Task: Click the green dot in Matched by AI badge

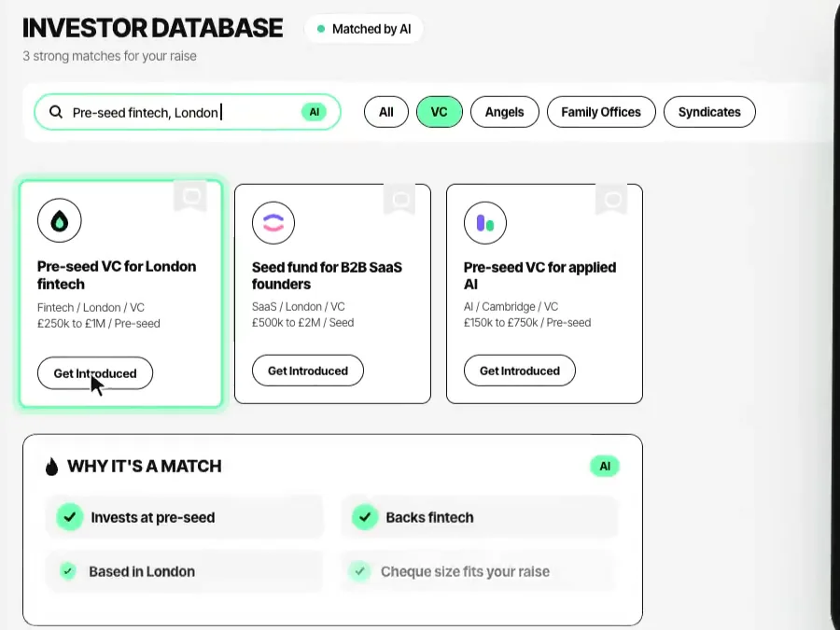Action: click(x=321, y=29)
